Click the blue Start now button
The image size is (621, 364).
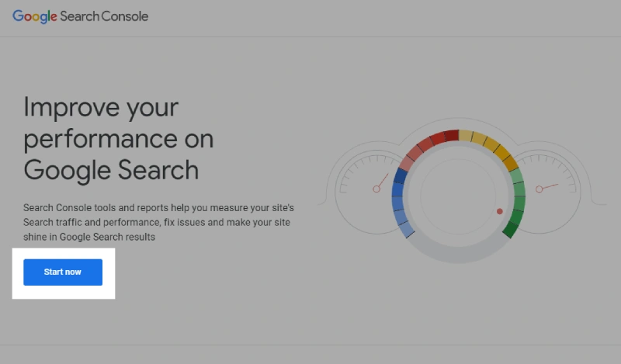[63, 272]
